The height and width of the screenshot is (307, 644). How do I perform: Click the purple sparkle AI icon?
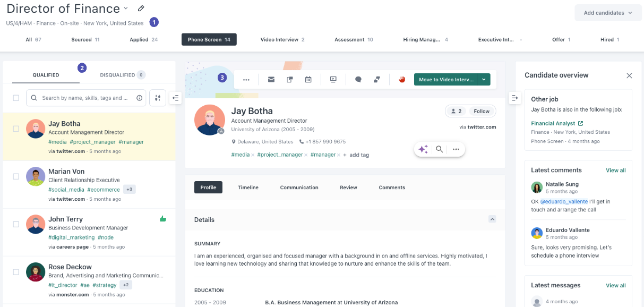[423, 150]
